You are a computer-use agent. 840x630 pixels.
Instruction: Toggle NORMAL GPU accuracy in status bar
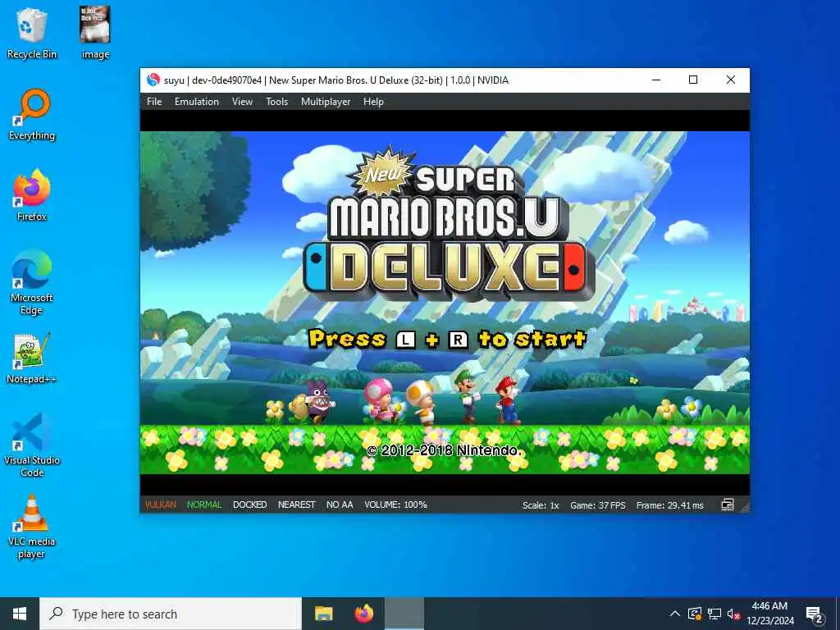(204, 504)
